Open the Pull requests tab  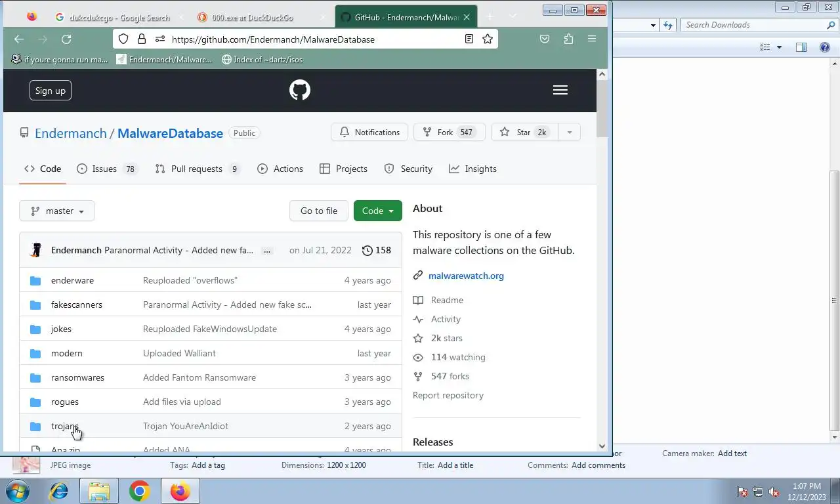tap(198, 169)
